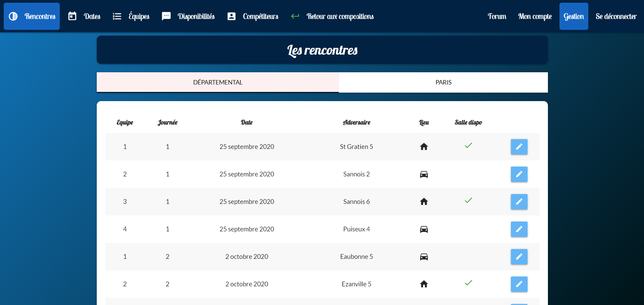Click the Date column header

click(x=247, y=122)
